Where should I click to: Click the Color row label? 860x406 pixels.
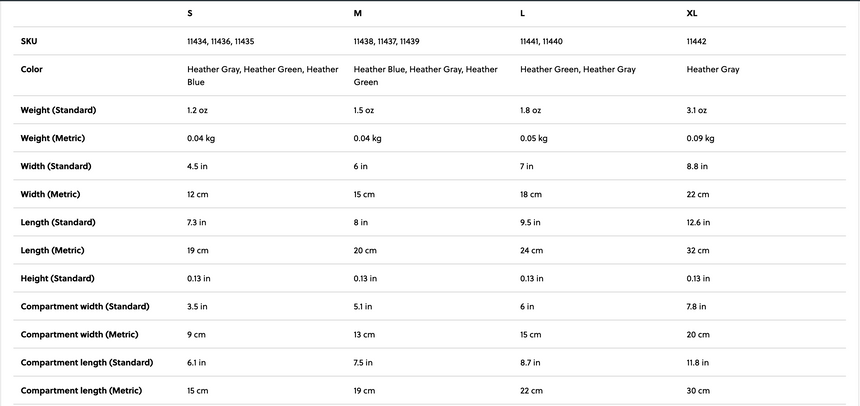click(32, 70)
